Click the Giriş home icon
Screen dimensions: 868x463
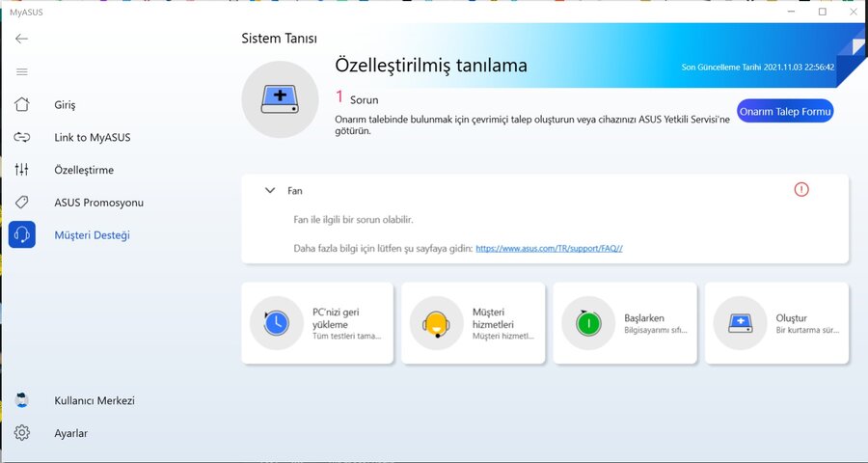[x=21, y=104]
